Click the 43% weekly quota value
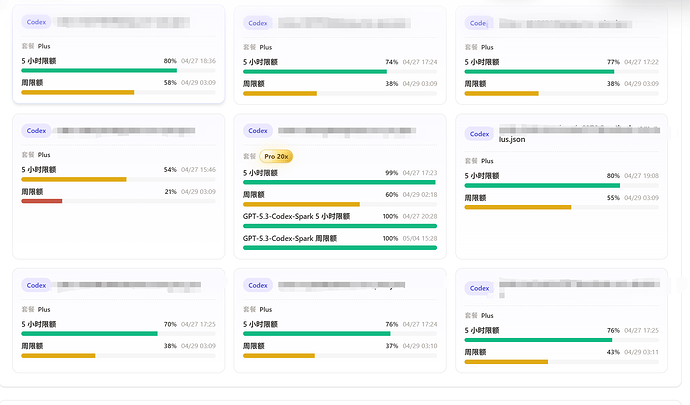 (x=613, y=352)
